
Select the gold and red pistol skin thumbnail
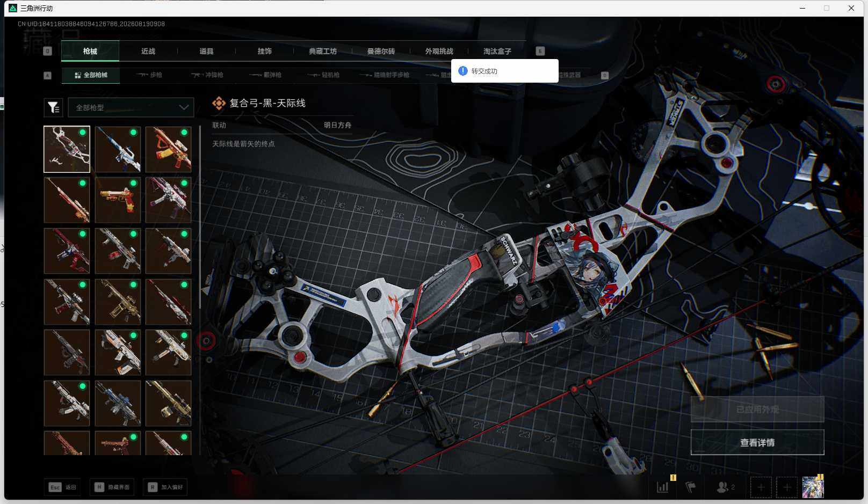tap(118, 200)
